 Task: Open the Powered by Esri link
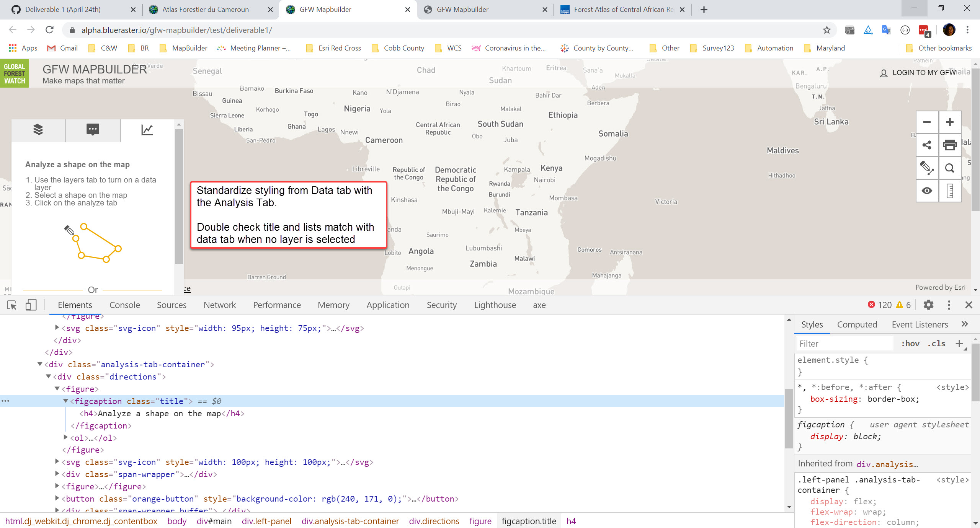tap(940, 287)
